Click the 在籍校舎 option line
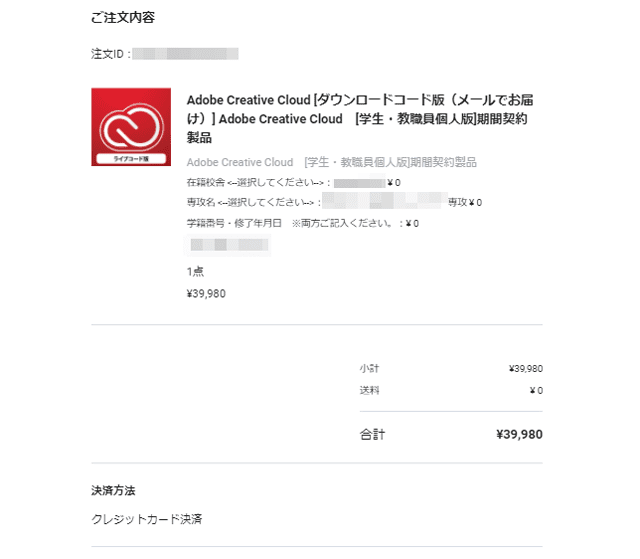Viewport: 640px width, 559px height. tap(293, 182)
